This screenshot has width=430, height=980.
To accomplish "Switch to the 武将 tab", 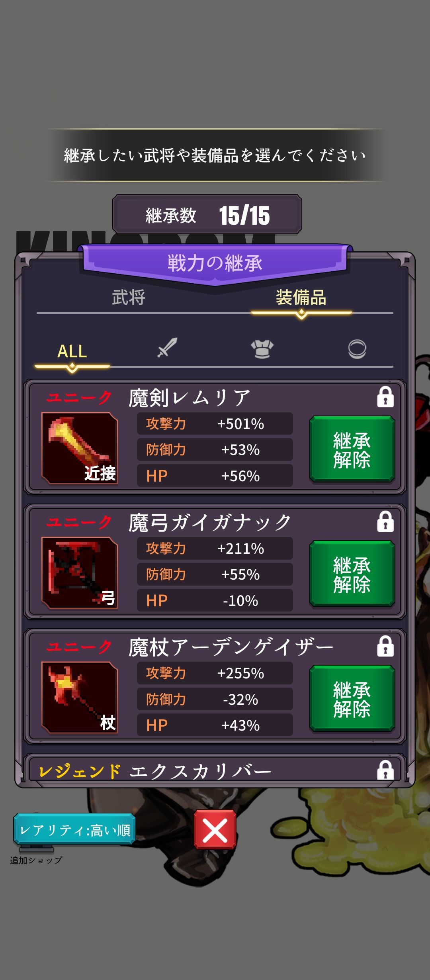I will [x=129, y=298].
